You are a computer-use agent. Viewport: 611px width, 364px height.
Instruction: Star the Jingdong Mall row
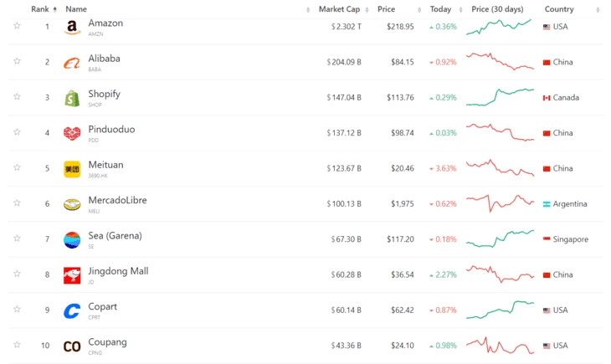(x=17, y=274)
